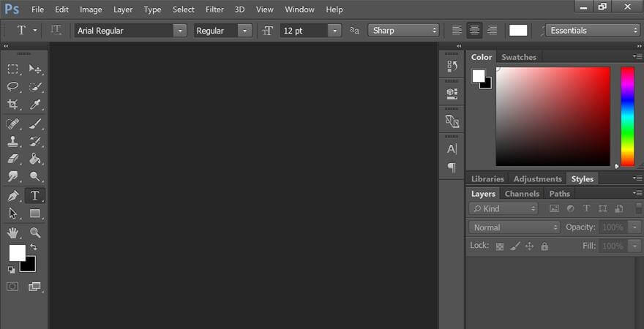Switch to the Channels tab

coord(522,194)
